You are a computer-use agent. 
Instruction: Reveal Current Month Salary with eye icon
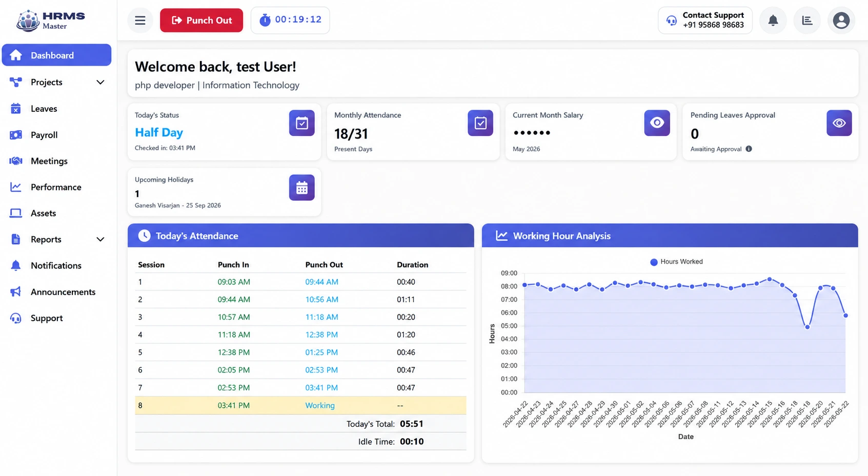point(657,123)
